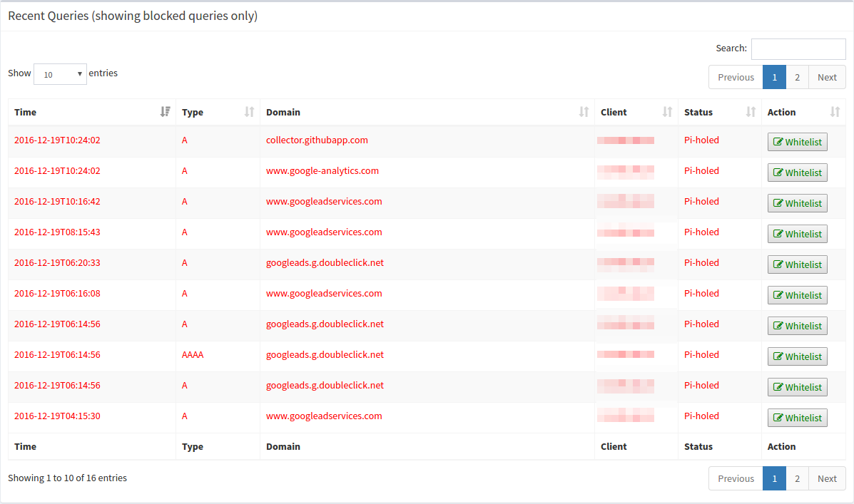Whitelist the AAAA query for googleads.g.doubleclick.net
Viewport: 854px width, 504px height.
pos(797,356)
